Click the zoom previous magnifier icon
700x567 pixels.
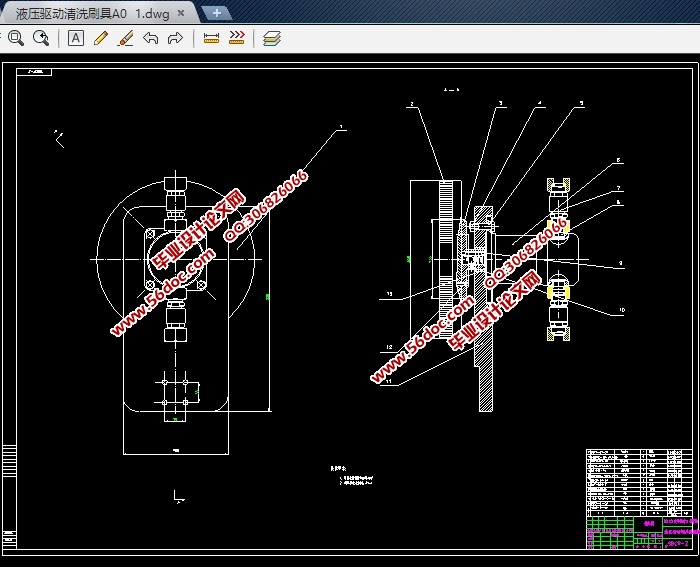[41, 38]
